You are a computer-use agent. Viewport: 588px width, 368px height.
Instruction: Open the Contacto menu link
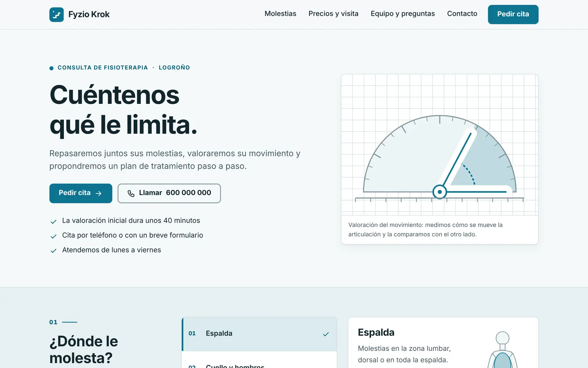462,14
